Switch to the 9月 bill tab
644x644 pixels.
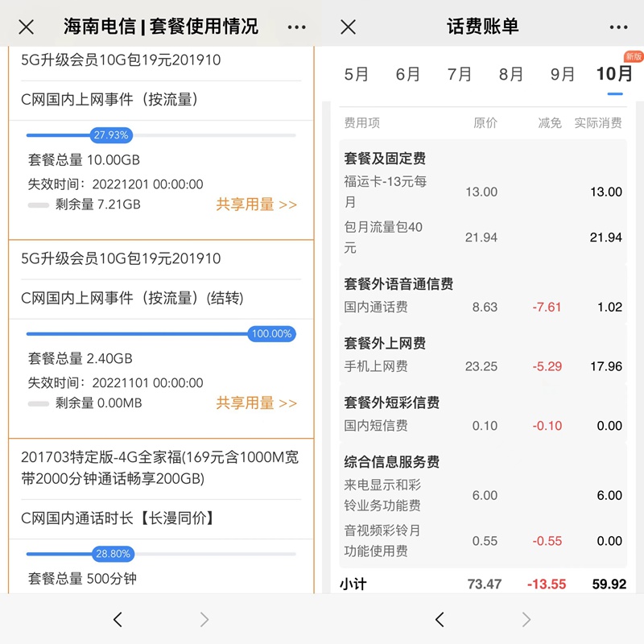pos(562,74)
